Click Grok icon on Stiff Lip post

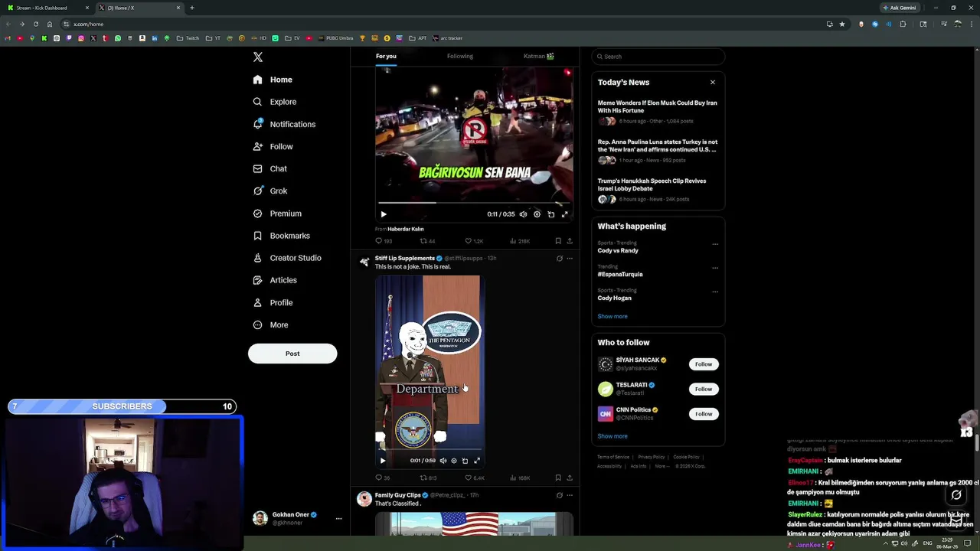pos(560,259)
